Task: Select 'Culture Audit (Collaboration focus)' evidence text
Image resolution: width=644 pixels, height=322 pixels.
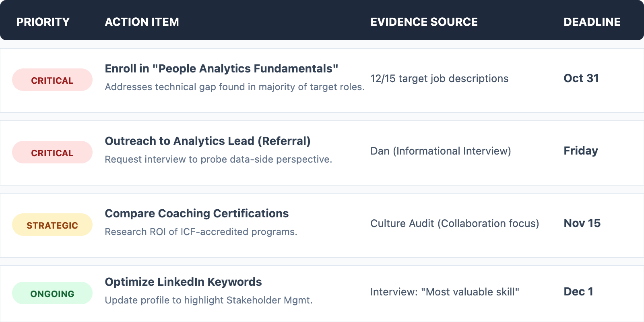Action: pos(454,223)
